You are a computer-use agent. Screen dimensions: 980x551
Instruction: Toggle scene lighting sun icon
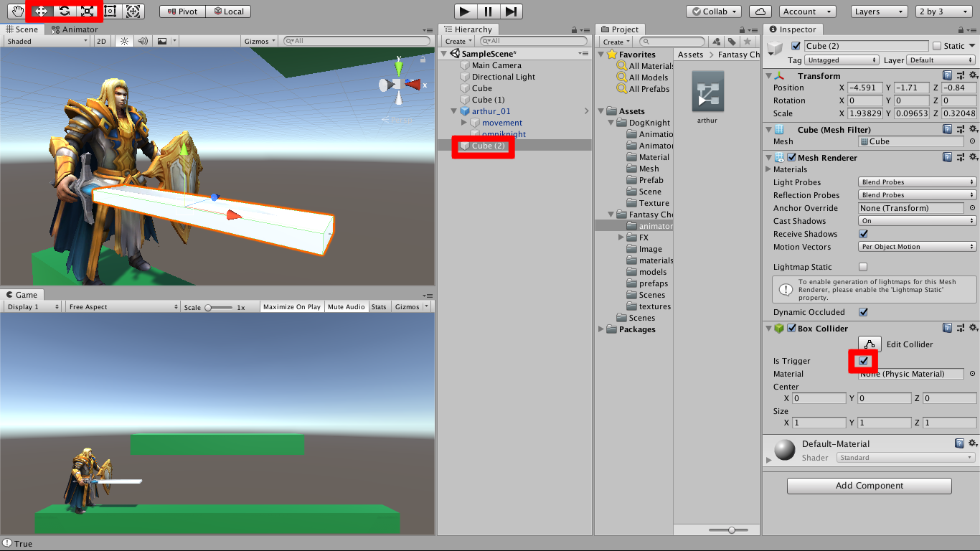pos(125,41)
